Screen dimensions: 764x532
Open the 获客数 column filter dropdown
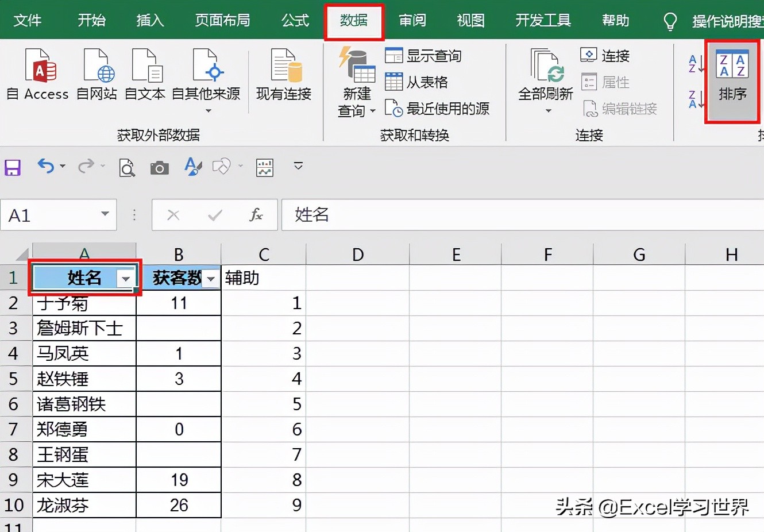pos(211,278)
